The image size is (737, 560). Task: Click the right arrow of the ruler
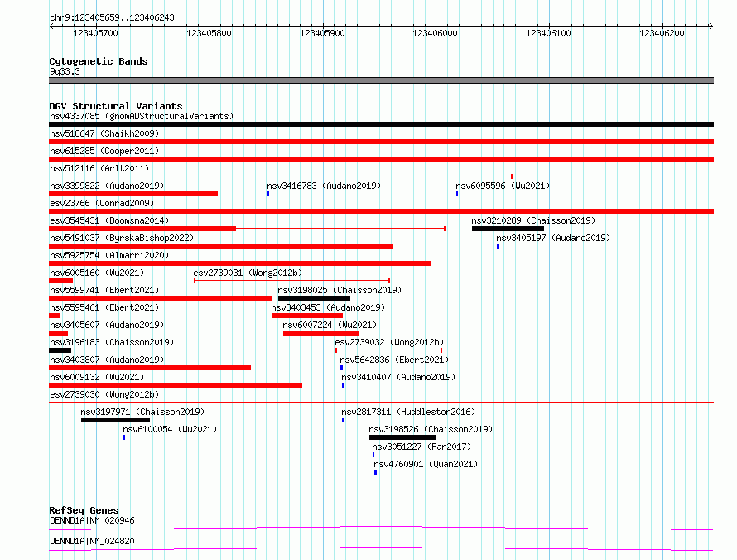[x=711, y=26]
